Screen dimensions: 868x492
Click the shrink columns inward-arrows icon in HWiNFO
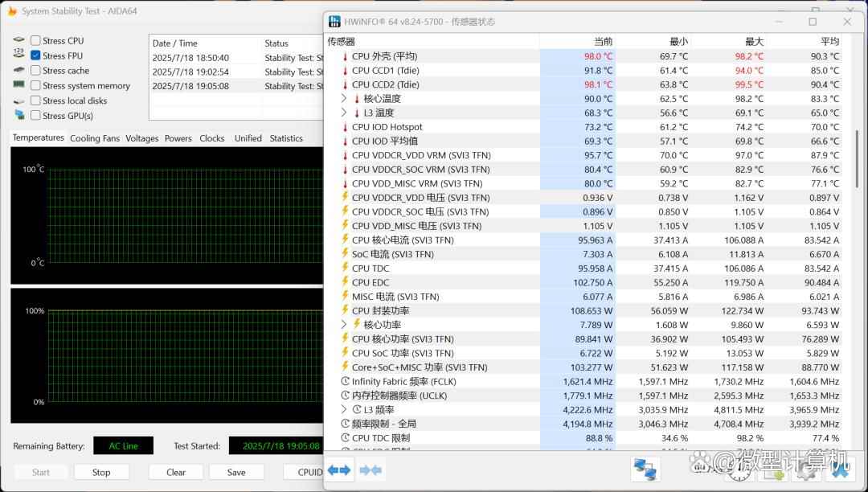pyautogui.click(x=371, y=470)
